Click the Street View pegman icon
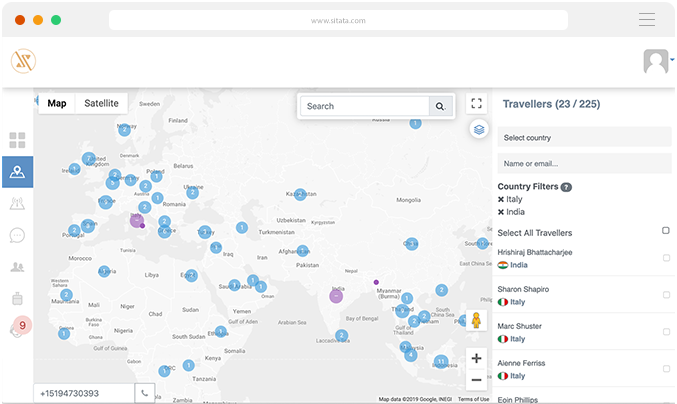The image size is (677, 404). tap(477, 322)
